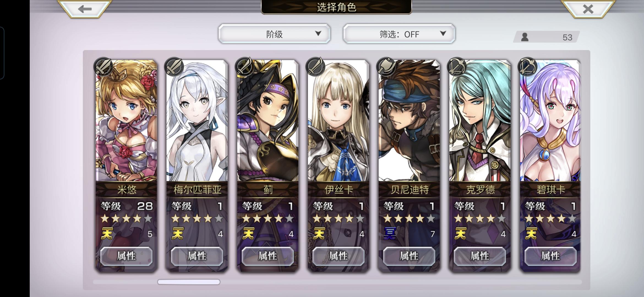
Task: Go back using the arrow button
Action: (85, 9)
